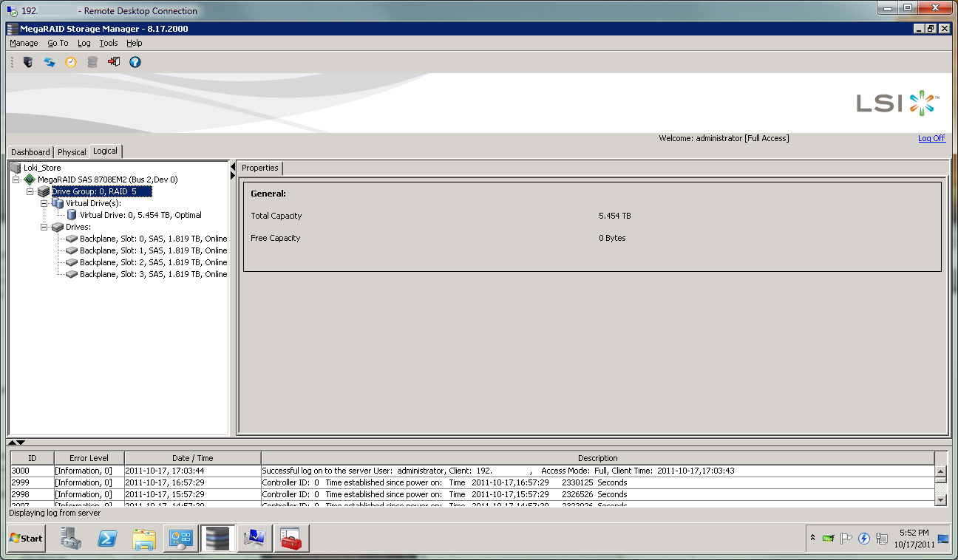958x560 pixels.
Task: Click the MegaRAID Storage Manager taskbar button
Action: [218, 539]
